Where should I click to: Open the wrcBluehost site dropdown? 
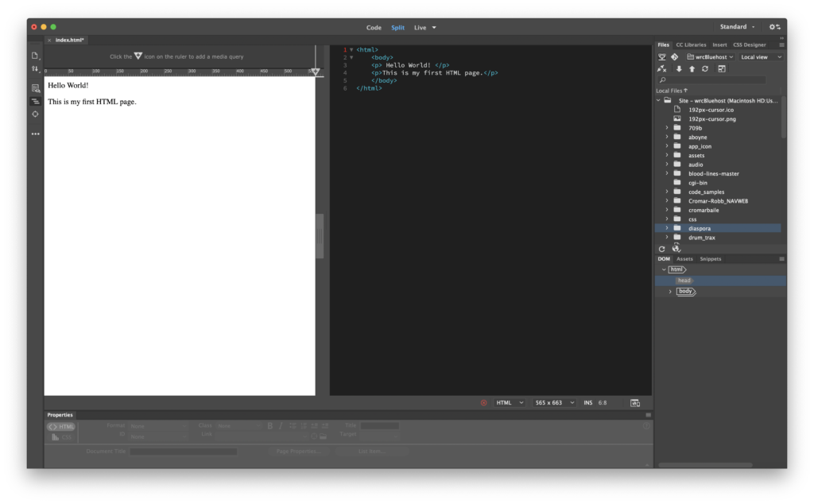click(709, 57)
